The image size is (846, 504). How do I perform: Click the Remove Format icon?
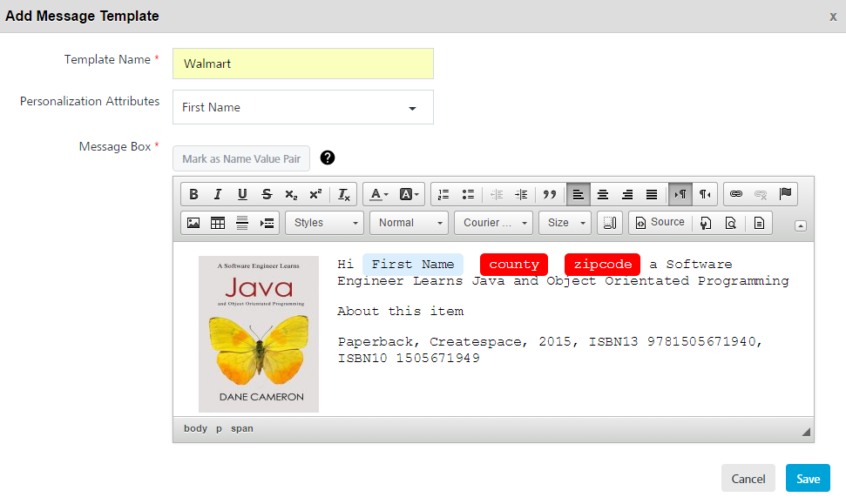(343, 194)
